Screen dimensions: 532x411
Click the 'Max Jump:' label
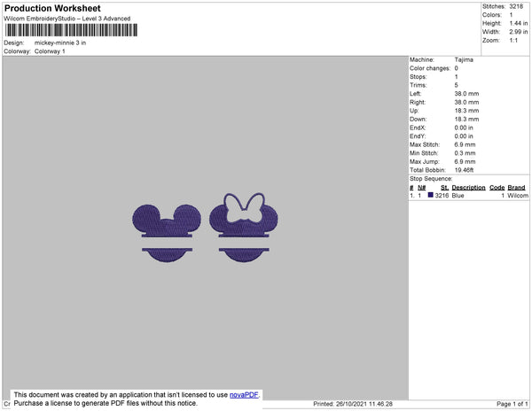coord(424,161)
